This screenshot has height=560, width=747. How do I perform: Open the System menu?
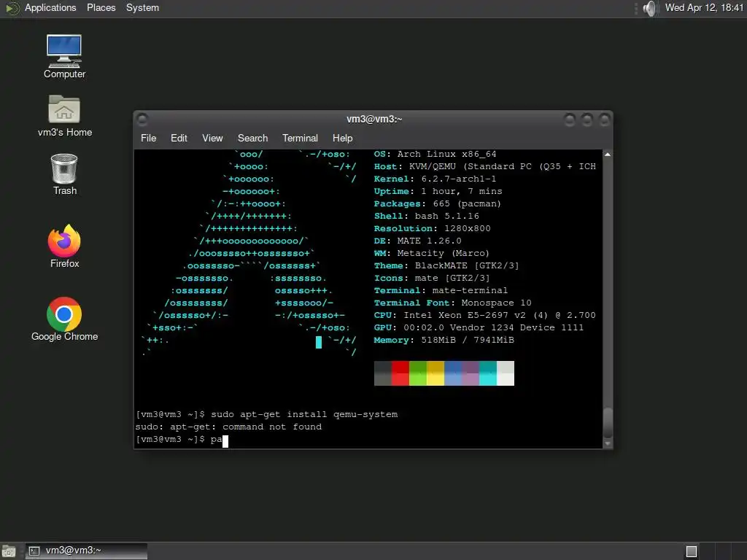[142, 8]
